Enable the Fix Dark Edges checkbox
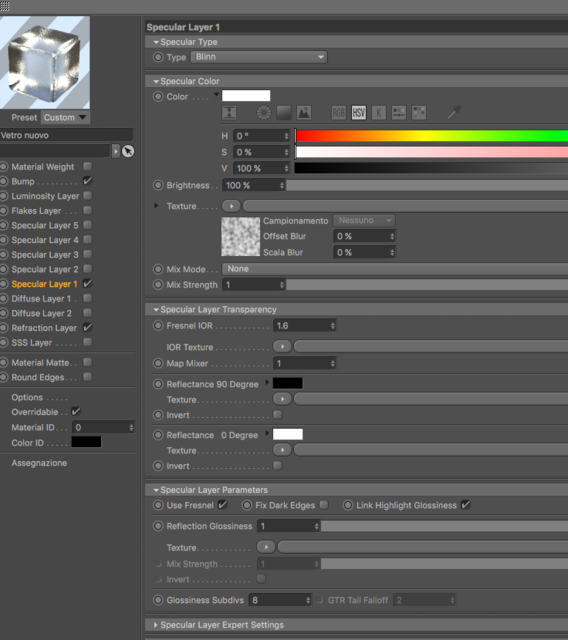 click(324, 505)
